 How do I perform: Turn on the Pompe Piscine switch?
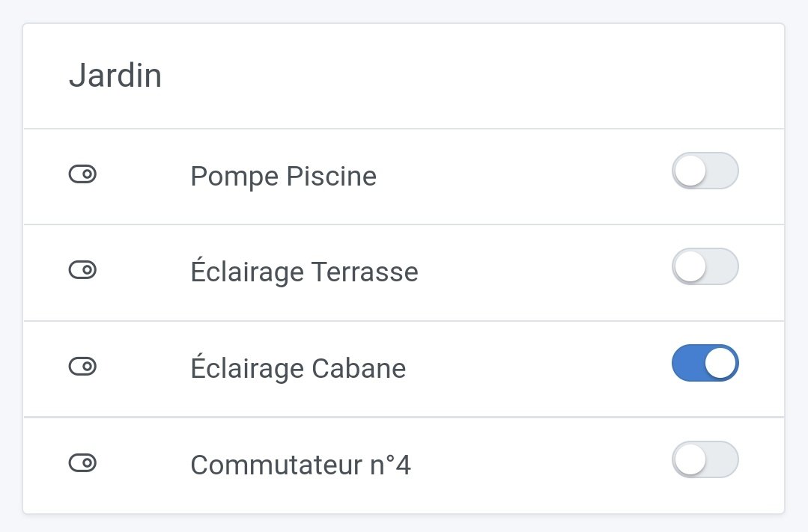[x=705, y=171]
